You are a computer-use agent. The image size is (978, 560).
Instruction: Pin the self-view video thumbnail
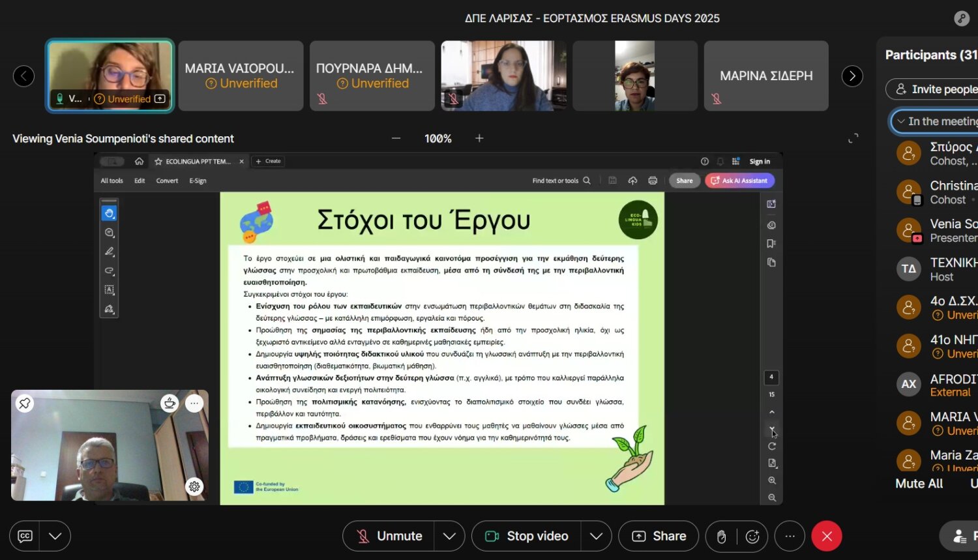coord(25,404)
